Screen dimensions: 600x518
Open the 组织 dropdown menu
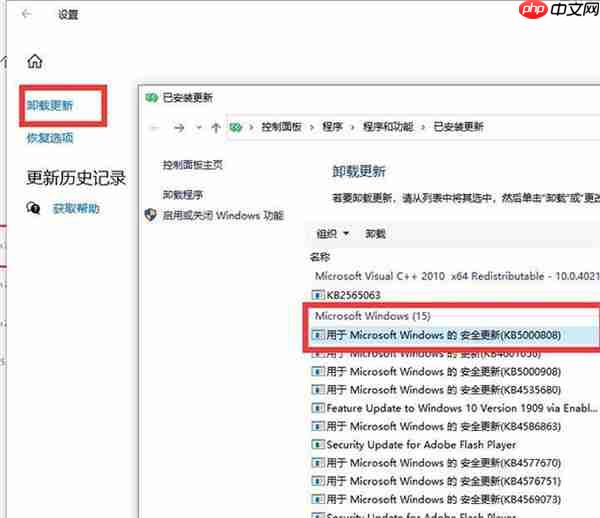pos(332,233)
